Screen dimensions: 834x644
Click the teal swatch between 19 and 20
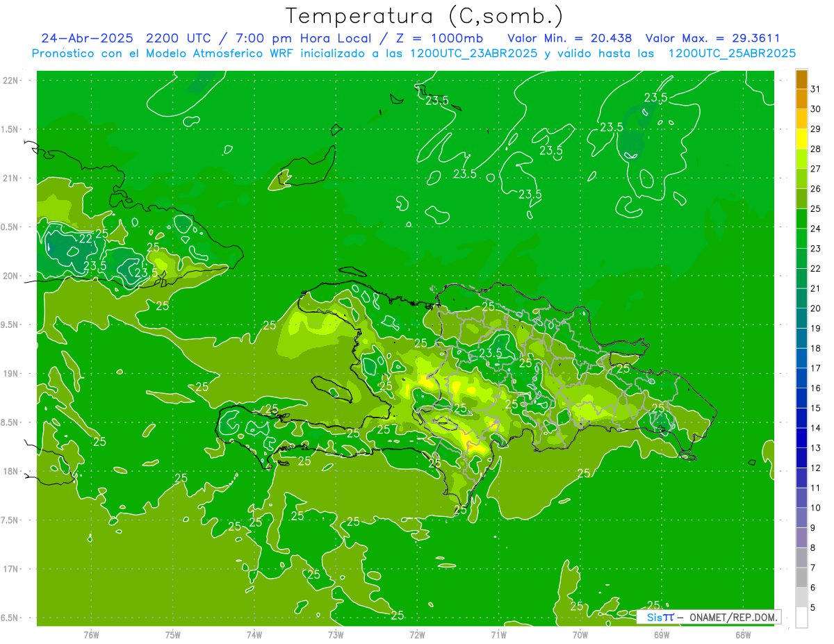click(801, 317)
